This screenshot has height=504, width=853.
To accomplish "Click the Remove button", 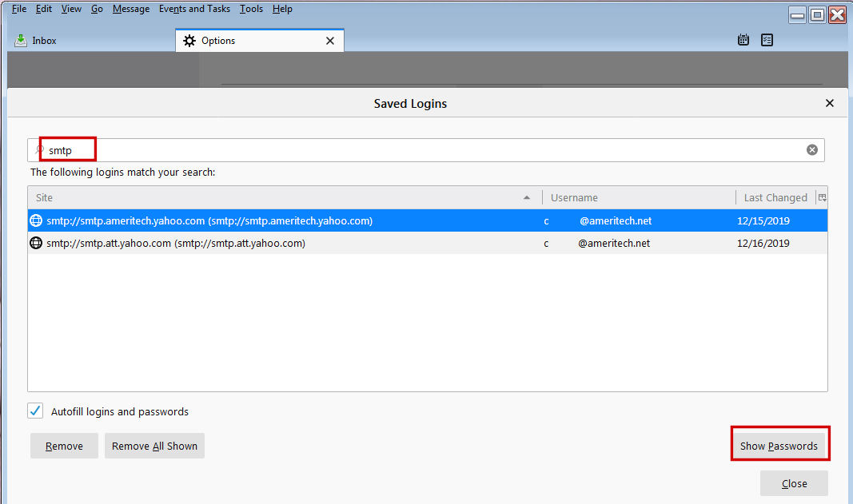I will coord(64,446).
